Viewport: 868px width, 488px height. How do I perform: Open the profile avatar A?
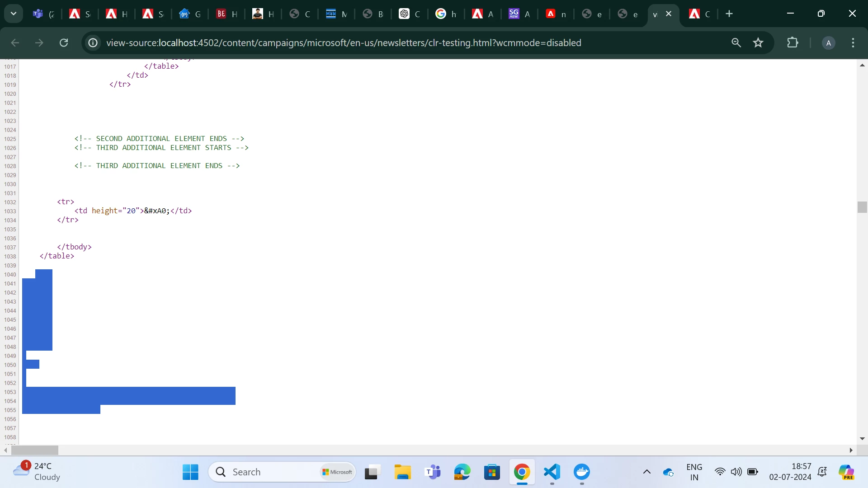click(x=828, y=43)
